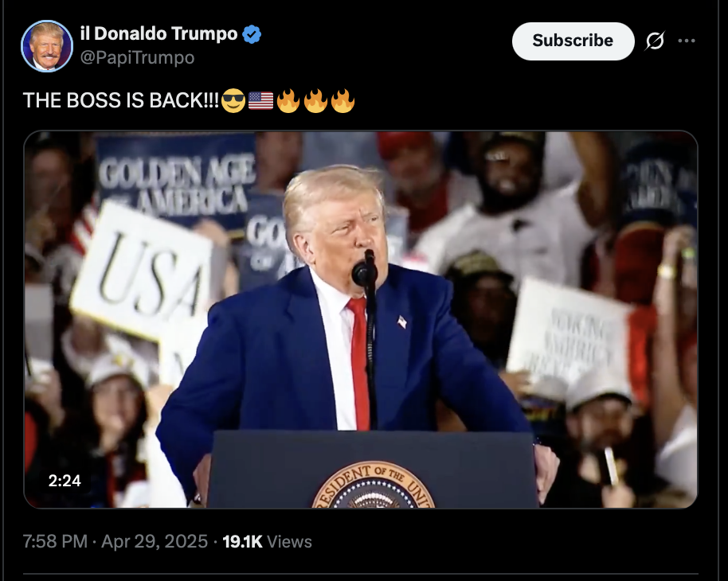The height and width of the screenshot is (581, 728).
Task: Click the sunglasses face emoji
Action: (x=233, y=101)
